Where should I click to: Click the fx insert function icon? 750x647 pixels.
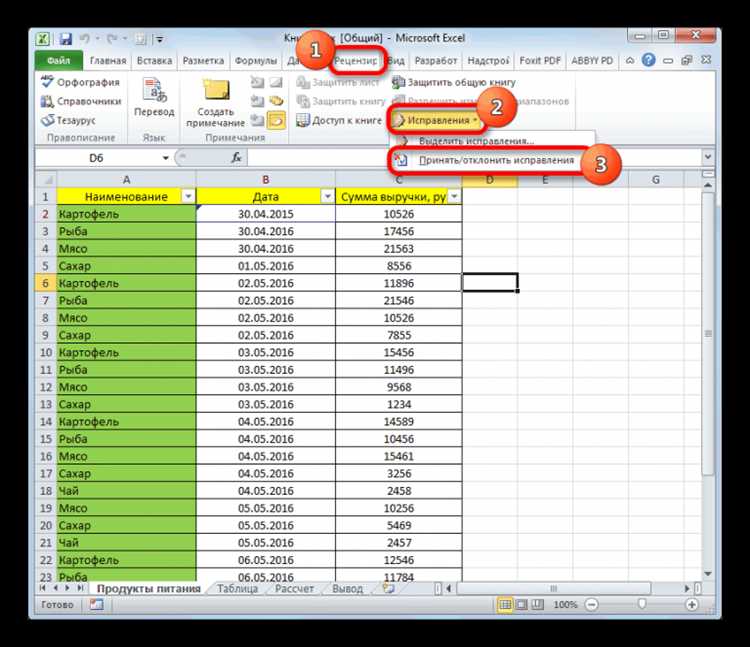point(236,157)
